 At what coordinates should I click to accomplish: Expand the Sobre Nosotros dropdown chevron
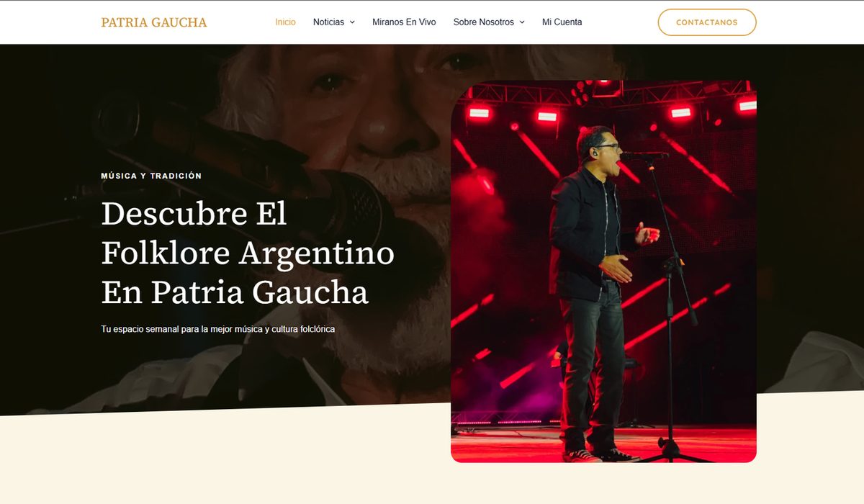(x=522, y=22)
